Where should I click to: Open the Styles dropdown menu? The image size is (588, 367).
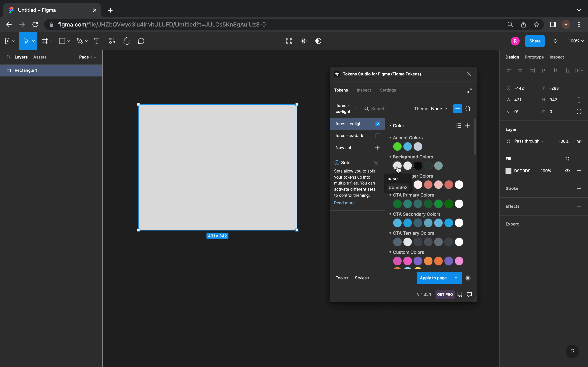pos(362,278)
